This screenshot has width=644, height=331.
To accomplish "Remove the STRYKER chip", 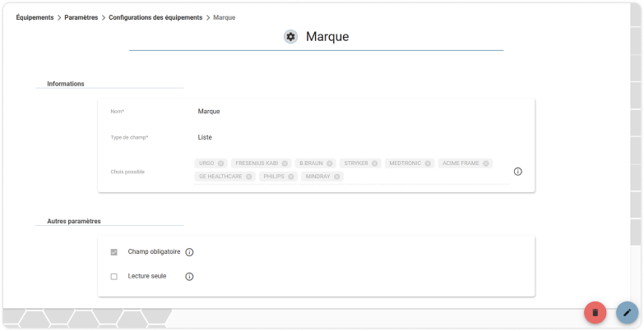I will point(374,163).
